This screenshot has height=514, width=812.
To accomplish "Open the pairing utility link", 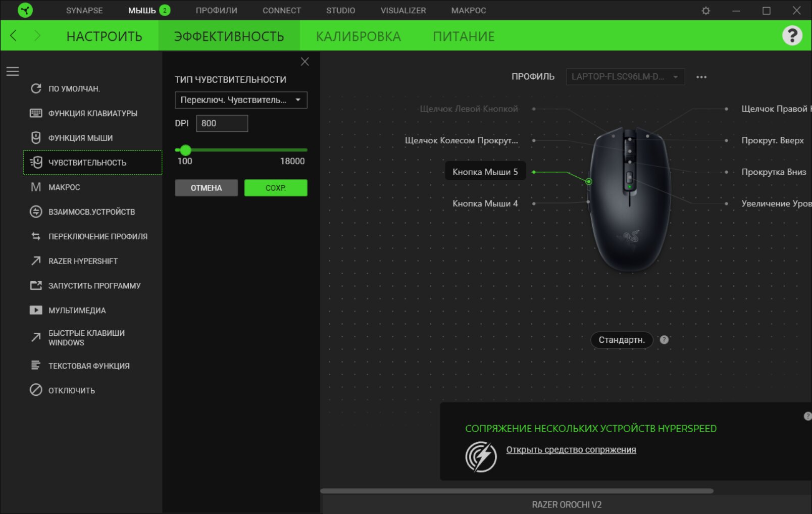I will [571, 450].
